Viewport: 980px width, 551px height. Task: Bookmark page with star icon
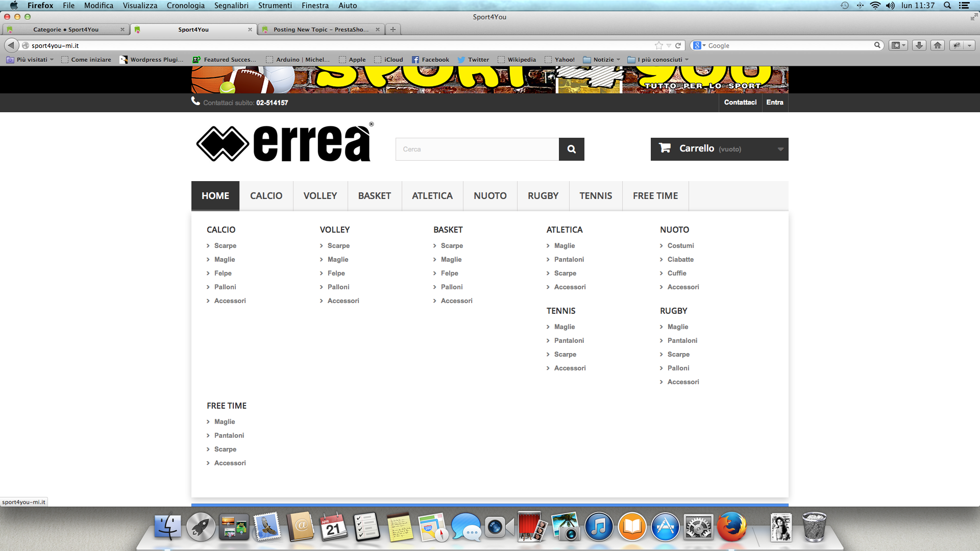coord(659,45)
